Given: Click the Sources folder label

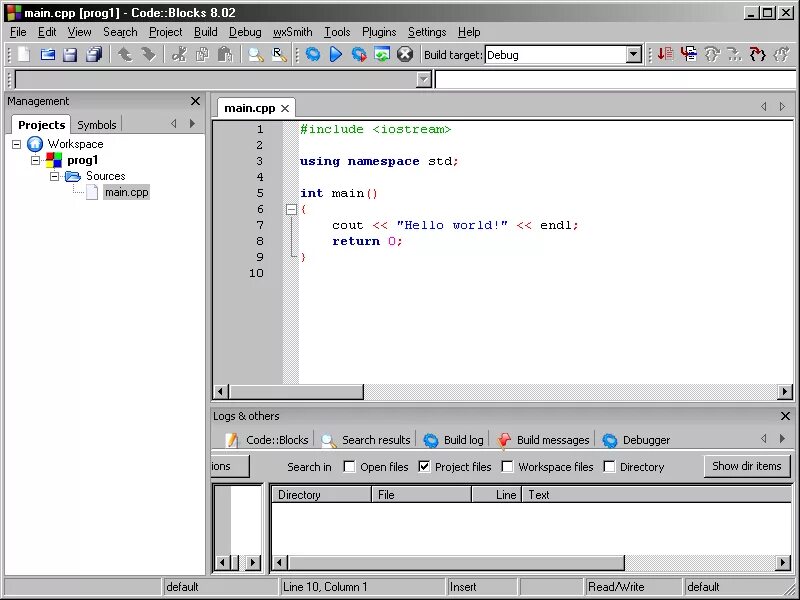Looking at the screenshot, I should point(106,176).
